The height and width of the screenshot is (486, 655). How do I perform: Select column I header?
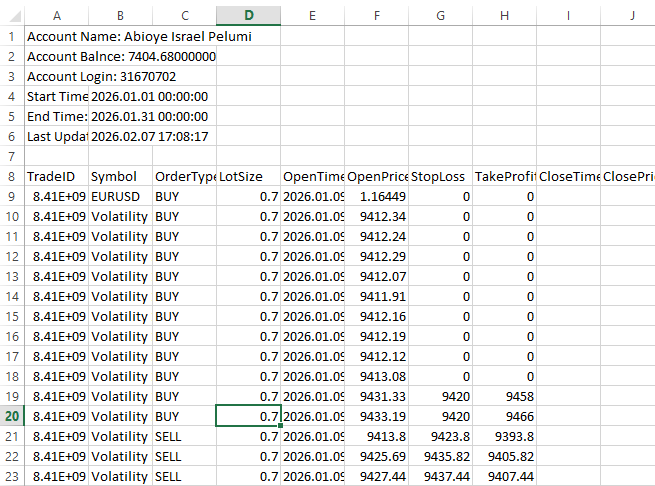point(568,16)
